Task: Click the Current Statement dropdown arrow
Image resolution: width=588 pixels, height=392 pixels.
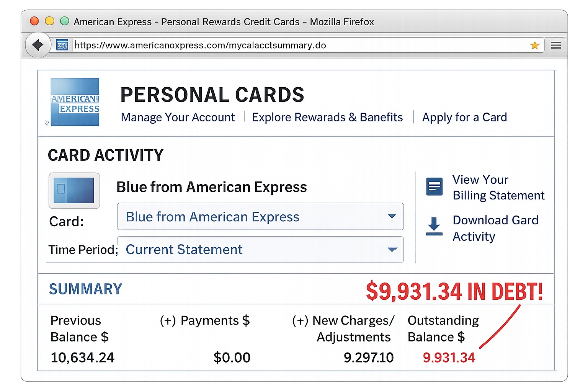Action: [x=392, y=250]
